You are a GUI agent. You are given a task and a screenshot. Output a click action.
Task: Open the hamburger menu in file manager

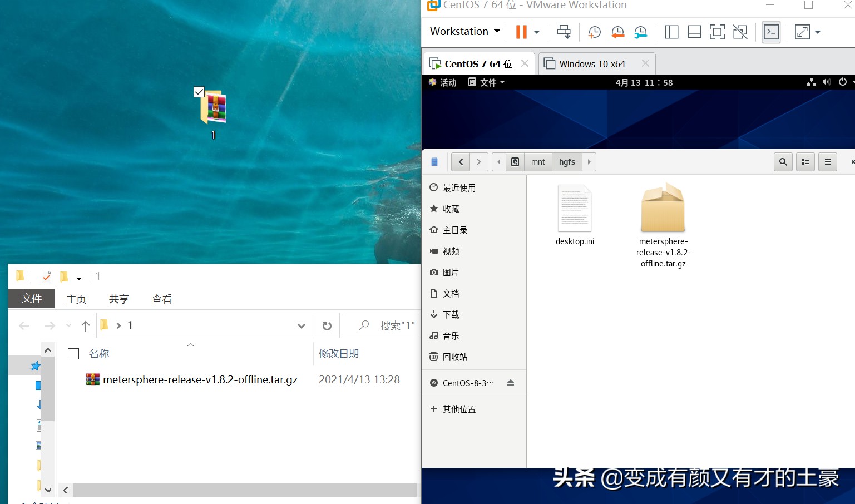coord(828,162)
